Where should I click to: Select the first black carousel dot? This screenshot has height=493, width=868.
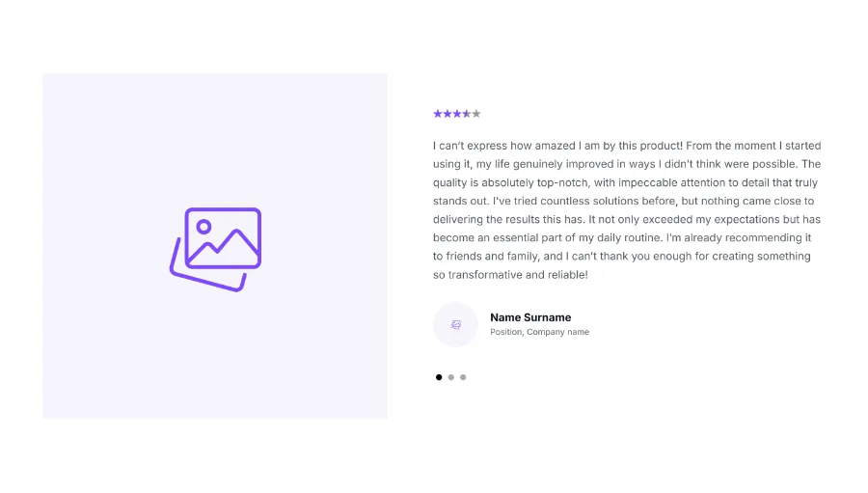[439, 377]
